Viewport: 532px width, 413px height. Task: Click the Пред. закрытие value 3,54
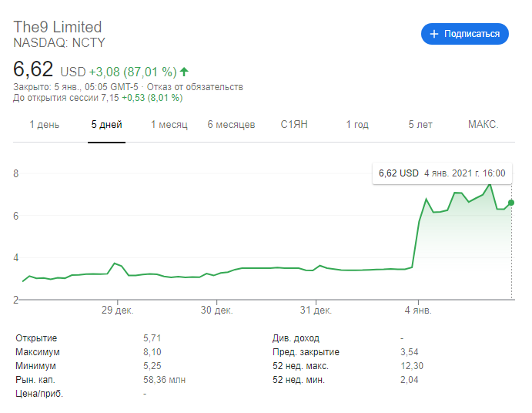tap(409, 352)
